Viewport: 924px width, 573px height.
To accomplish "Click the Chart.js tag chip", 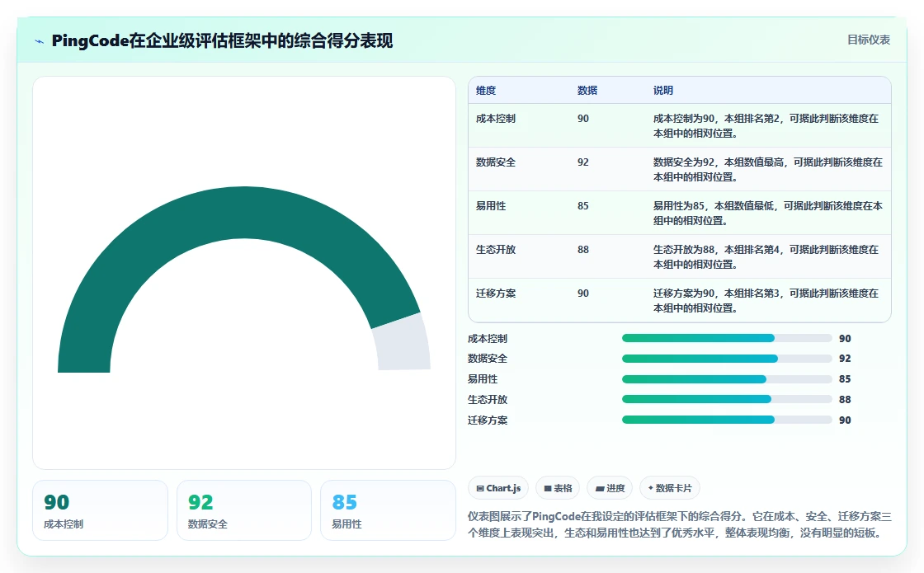I will (x=498, y=488).
